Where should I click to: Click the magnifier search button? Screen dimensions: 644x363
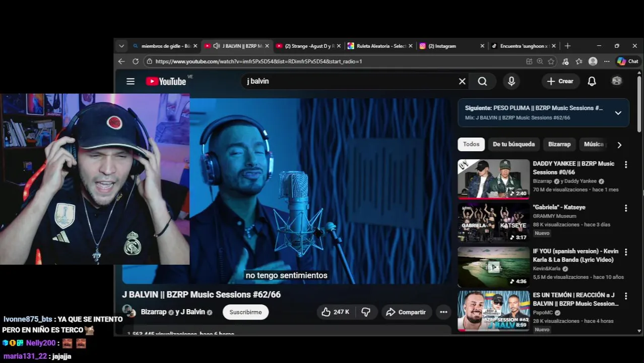pos(482,81)
